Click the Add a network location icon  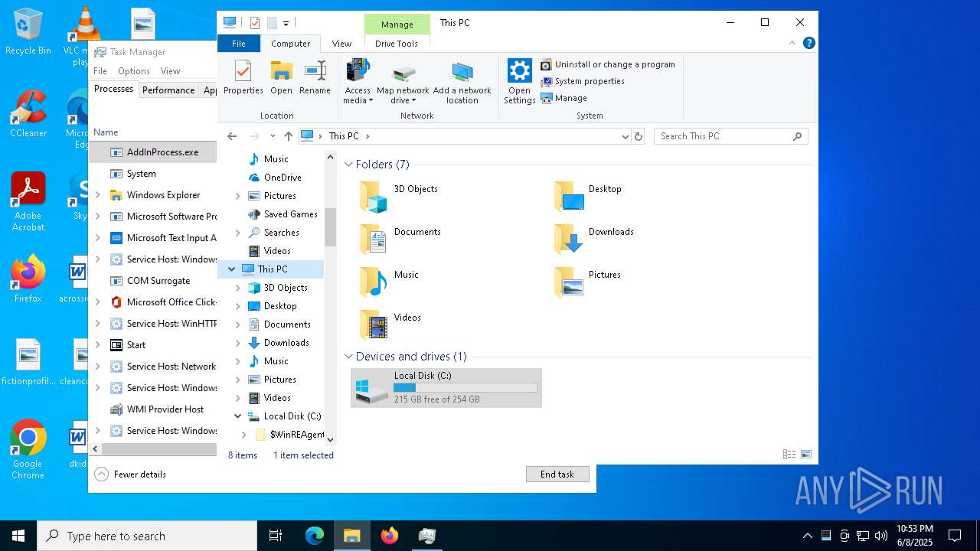[462, 82]
